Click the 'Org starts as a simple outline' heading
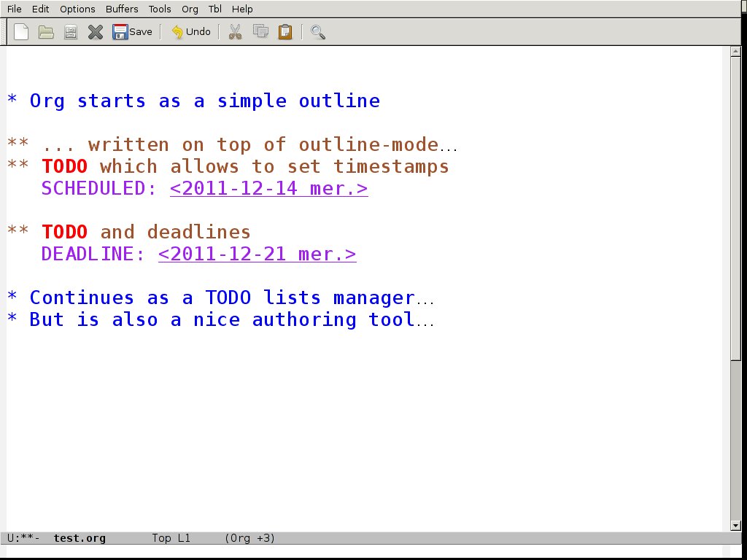747x560 pixels. coord(194,101)
